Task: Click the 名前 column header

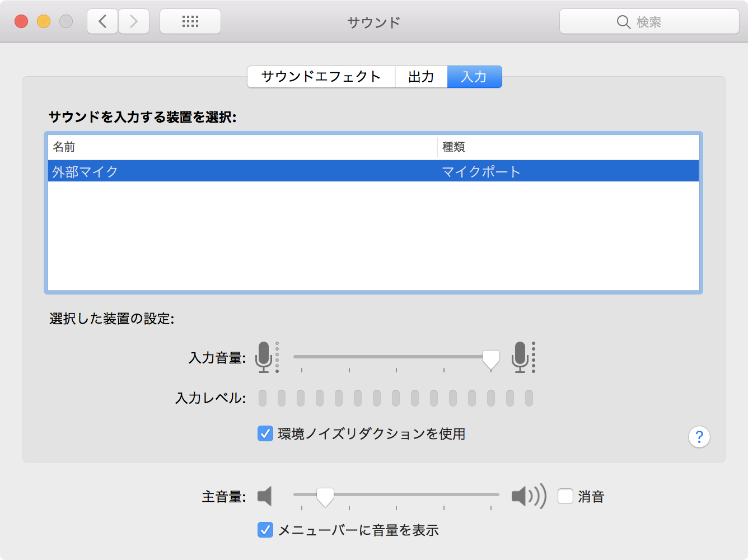Action: [x=241, y=147]
